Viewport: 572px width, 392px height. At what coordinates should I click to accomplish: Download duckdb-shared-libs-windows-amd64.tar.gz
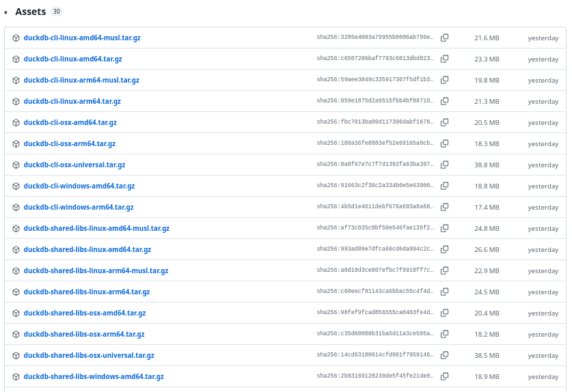[x=94, y=376]
